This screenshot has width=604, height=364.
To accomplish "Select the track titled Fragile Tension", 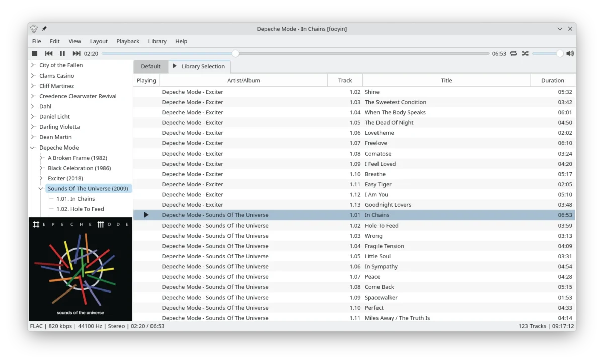I will point(385,246).
